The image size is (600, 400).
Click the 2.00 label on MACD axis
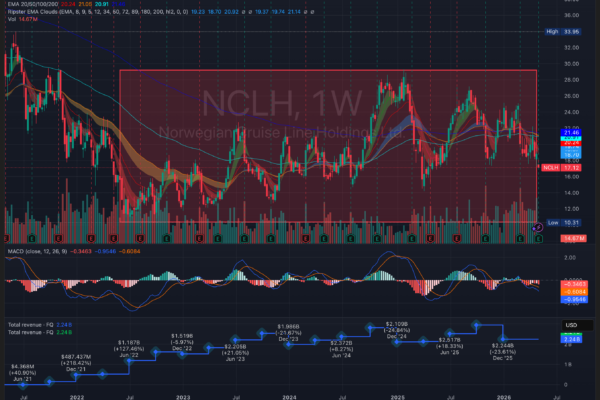tap(570, 258)
